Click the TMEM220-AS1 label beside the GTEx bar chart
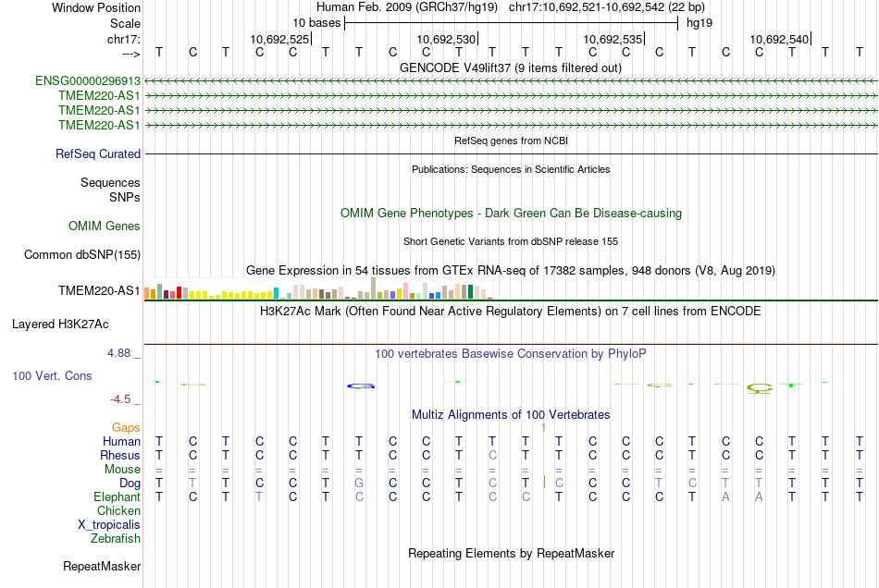 tap(99, 290)
